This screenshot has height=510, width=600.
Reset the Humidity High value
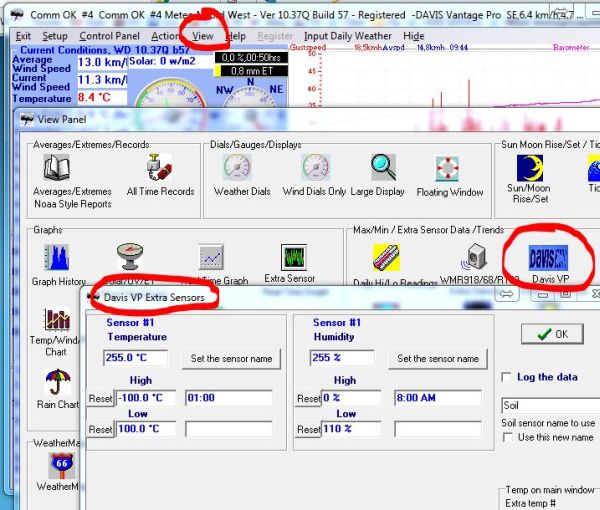tap(309, 398)
